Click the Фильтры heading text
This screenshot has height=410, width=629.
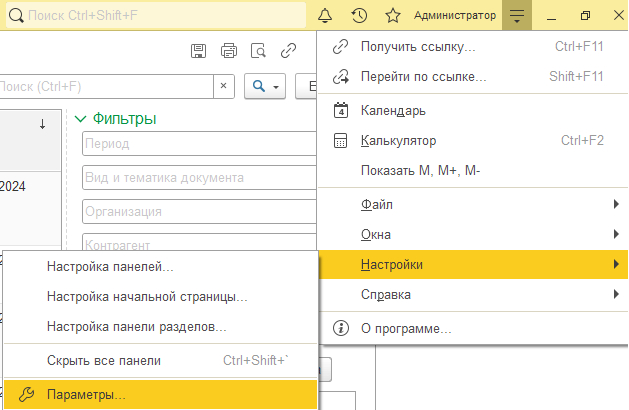[124, 119]
